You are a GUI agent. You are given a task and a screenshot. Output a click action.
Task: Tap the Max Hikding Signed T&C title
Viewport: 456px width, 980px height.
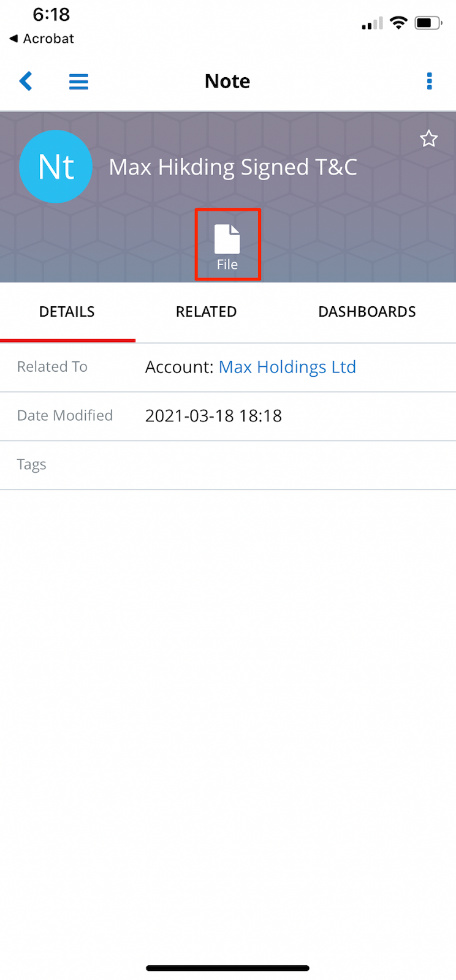pyautogui.click(x=233, y=167)
